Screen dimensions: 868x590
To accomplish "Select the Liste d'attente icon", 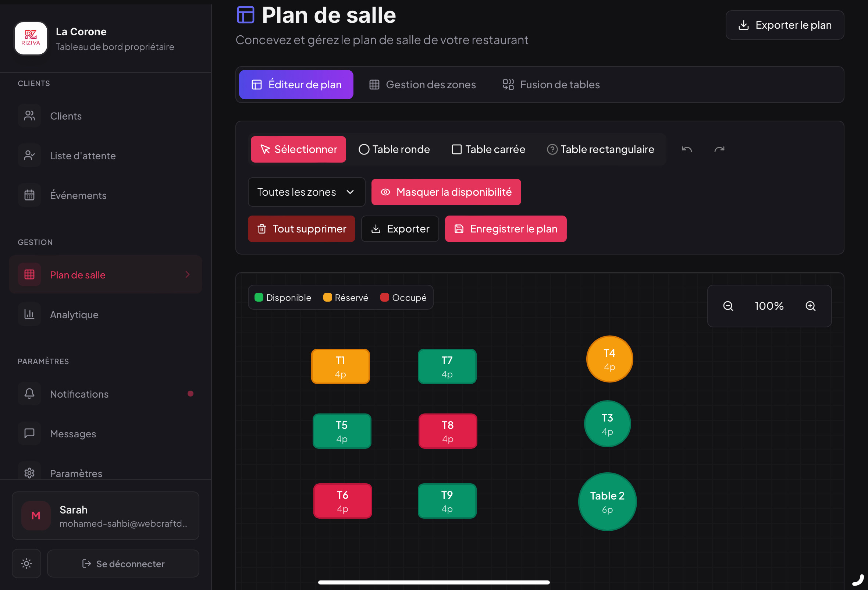I will (x=29, y=155).
